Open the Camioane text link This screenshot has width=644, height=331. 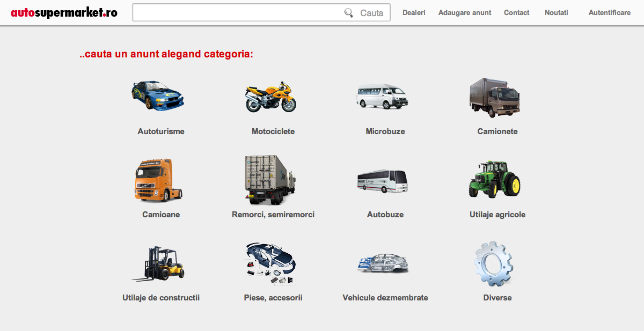point(161,215)
